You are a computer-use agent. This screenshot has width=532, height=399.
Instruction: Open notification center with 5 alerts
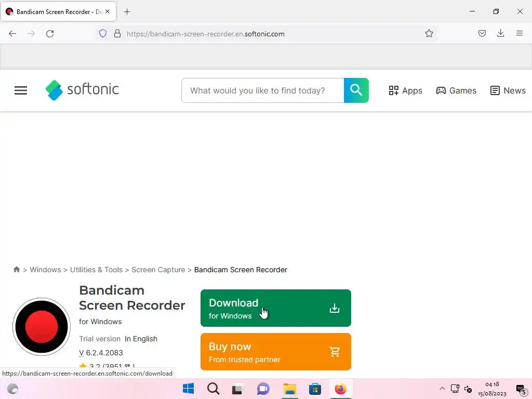(x=522, y=390)
